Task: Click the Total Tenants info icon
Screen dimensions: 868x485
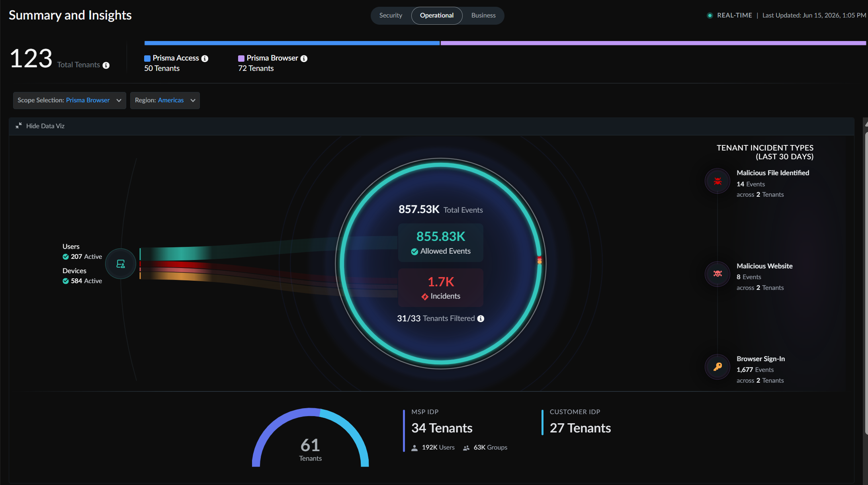Action: 106,65
